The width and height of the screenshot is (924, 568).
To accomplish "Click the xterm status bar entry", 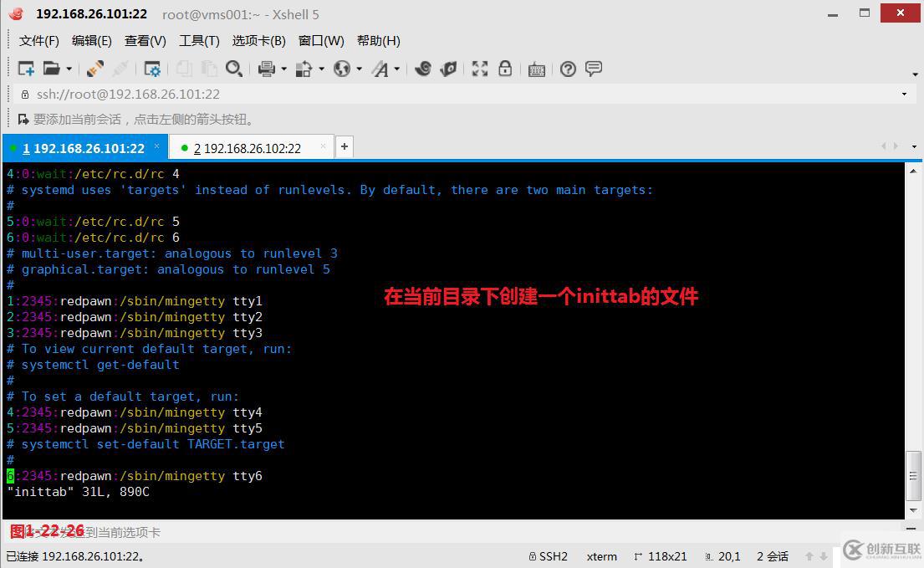I will point(602,556).
